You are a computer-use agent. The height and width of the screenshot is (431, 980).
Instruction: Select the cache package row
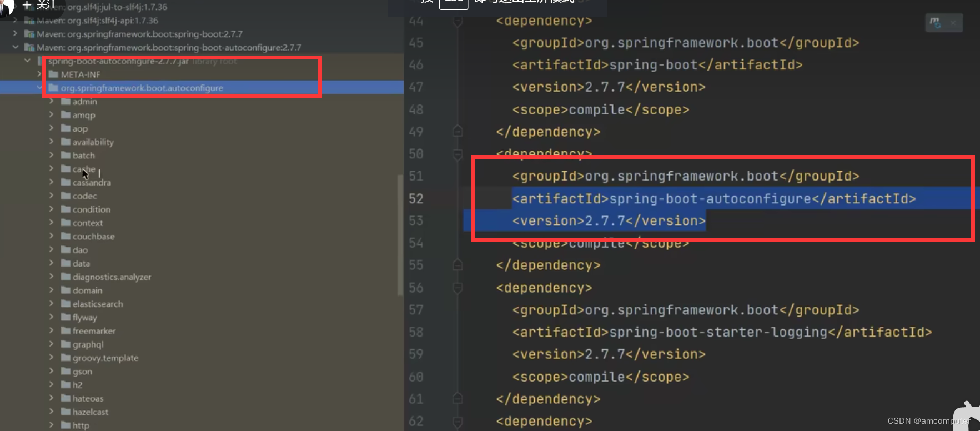[x=202, y=169]
